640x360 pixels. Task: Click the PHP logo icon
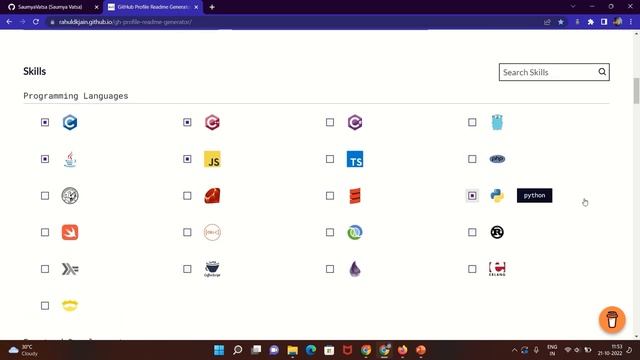497,159
